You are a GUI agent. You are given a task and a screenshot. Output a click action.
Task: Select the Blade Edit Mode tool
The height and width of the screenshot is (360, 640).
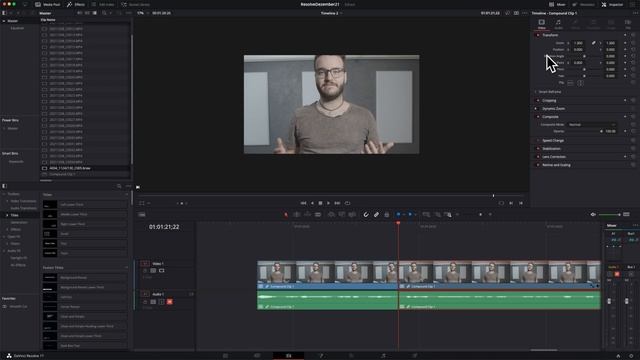pos(318,215)
